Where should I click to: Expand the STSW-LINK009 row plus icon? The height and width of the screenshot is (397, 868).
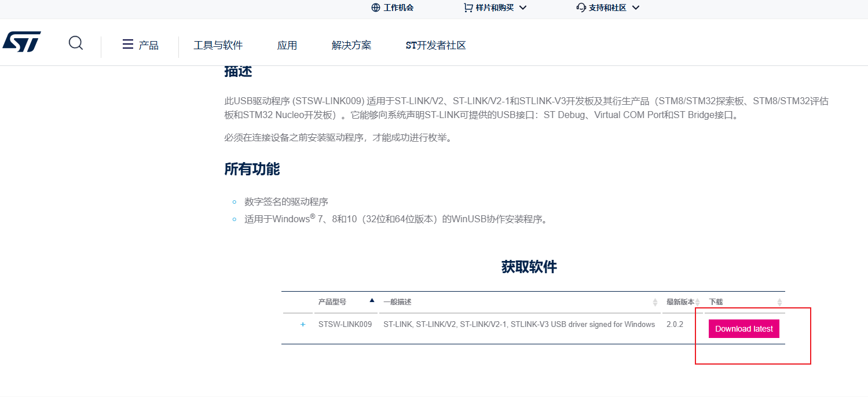point(303,325)
